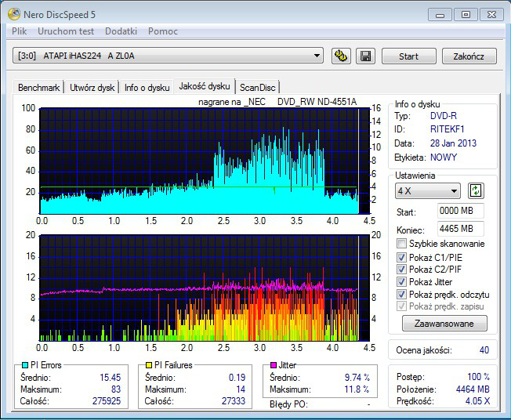Switch to the ScanDisc tab
511x420 pixels.
click(x=257, y=88)
